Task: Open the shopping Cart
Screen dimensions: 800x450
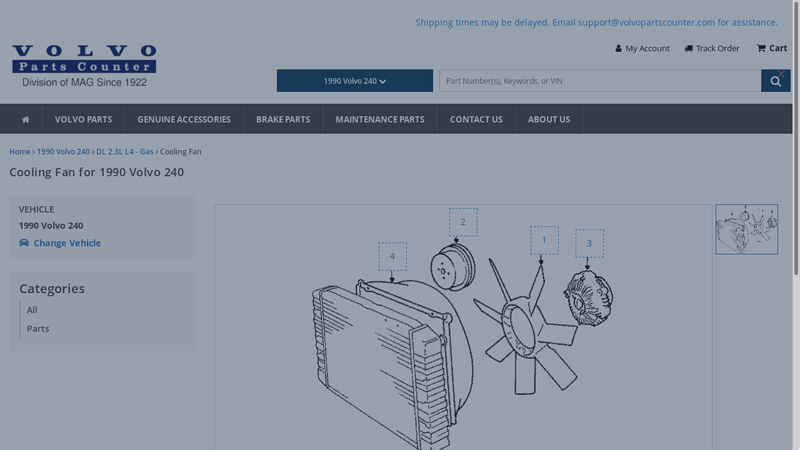Action: pyautogui.click(x=771, y=48)
